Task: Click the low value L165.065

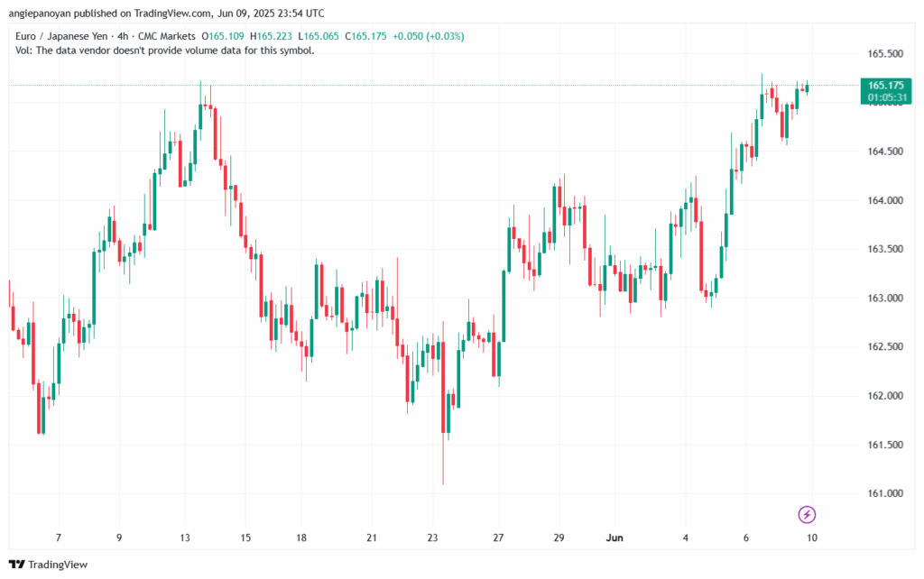Action: point(319,36)
